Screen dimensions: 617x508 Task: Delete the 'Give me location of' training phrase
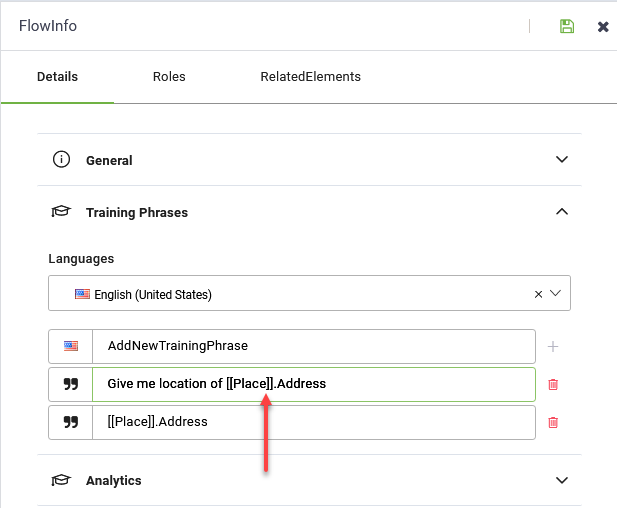coord(553,384)
